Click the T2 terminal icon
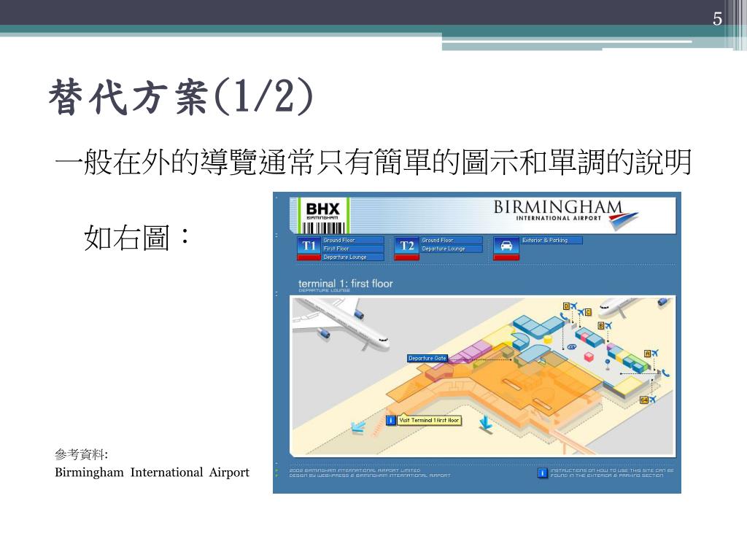 (x=406, y=245)
